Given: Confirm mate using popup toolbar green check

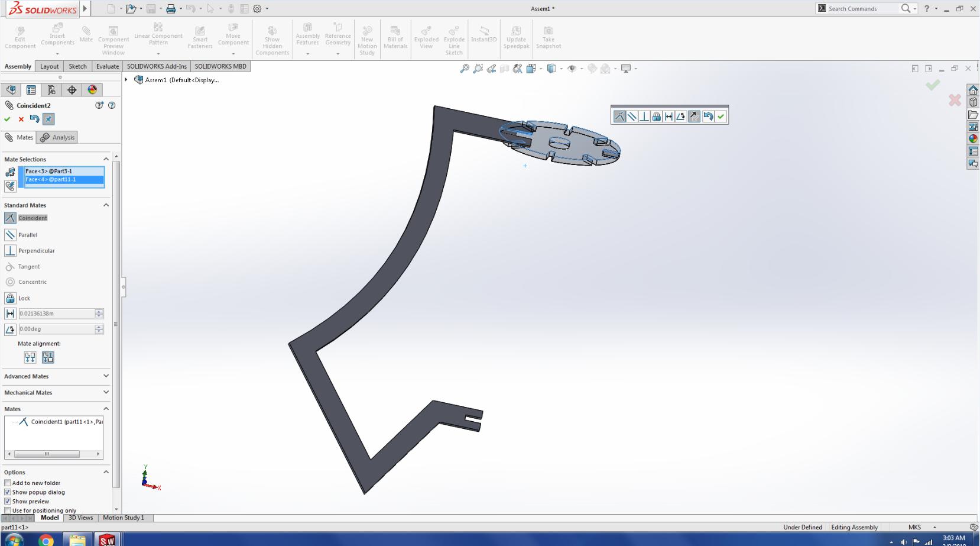Looking at the screenshot, I should (x=721, y=117).
